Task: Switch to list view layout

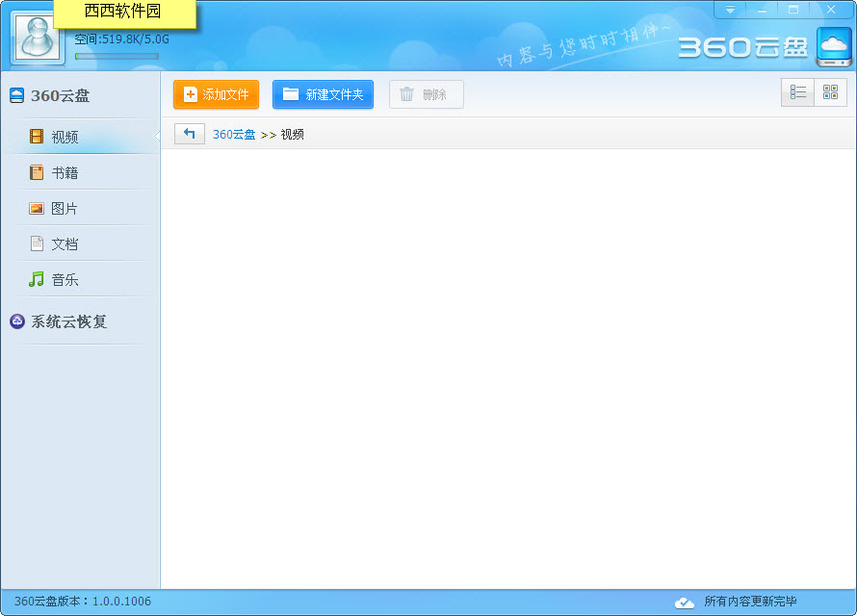Action: point(797,92)
